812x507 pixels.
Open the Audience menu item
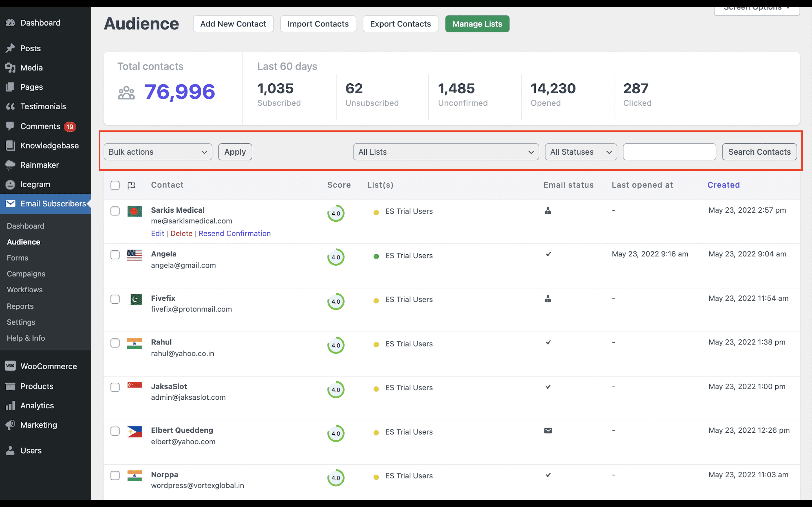coord(23,241)
